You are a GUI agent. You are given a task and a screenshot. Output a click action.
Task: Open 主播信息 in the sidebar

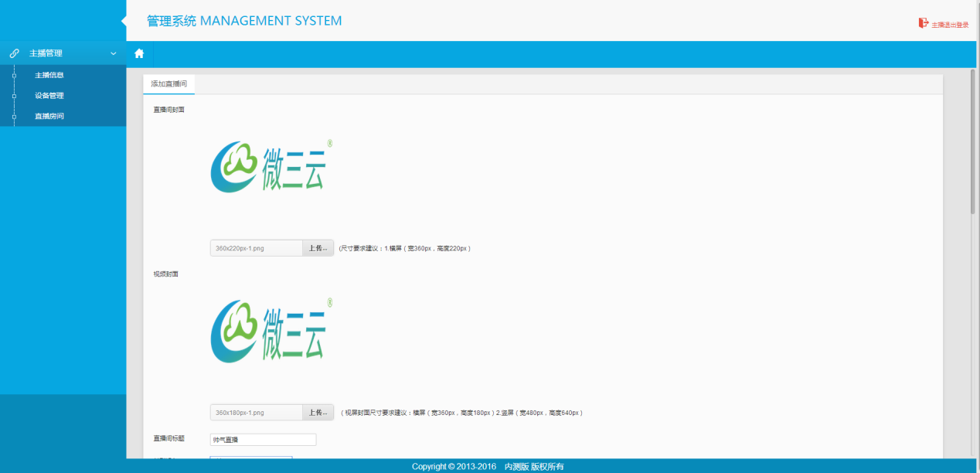pos(49,75)
